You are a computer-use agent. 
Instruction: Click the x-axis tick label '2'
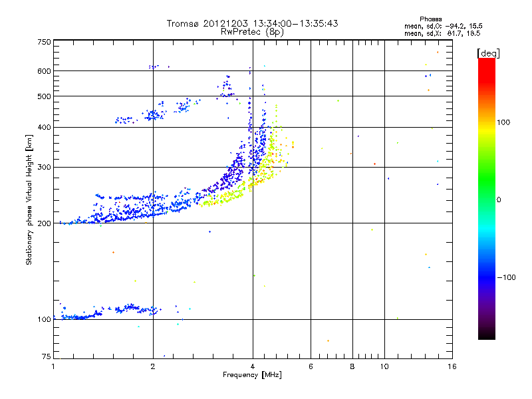click(153, 366)
